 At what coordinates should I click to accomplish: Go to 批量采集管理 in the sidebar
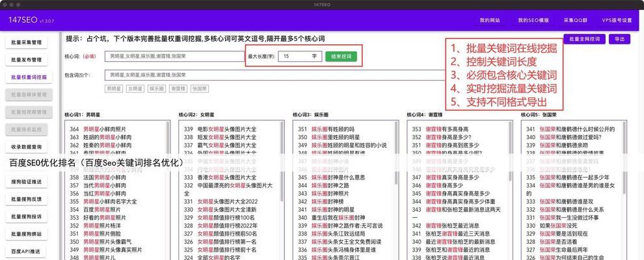click(x=26, y=42)
